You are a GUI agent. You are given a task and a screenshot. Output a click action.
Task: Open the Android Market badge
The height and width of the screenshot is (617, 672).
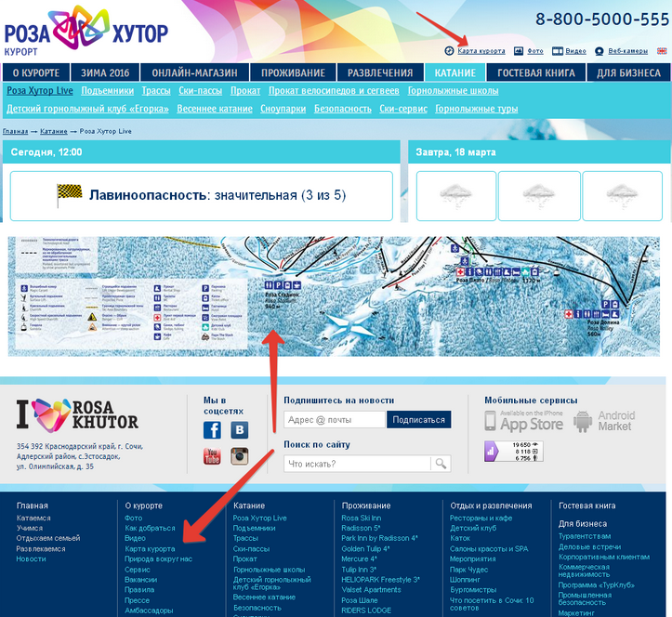[604, 421]
